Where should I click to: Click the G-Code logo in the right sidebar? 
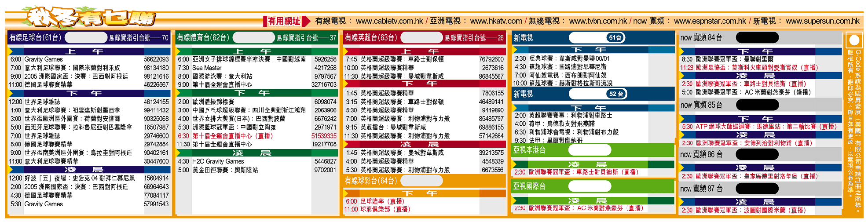click(x=854, y=40)
